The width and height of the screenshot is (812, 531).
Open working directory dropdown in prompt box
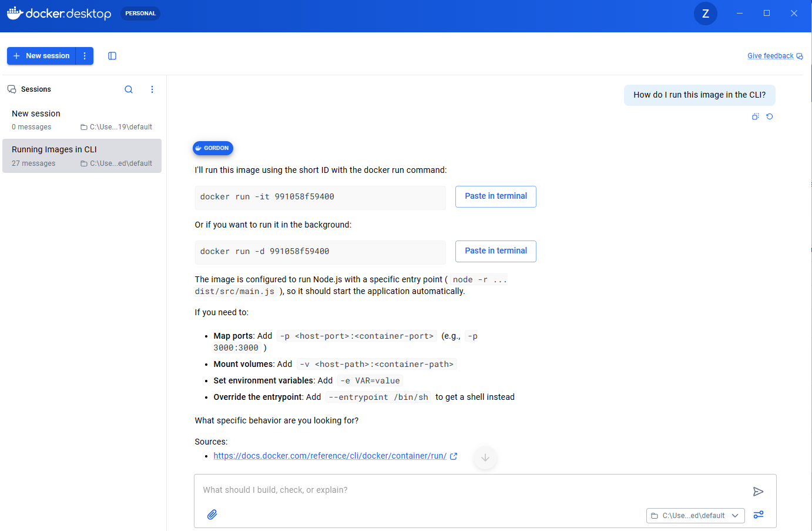pyautogui.click(x=696, y=516)
